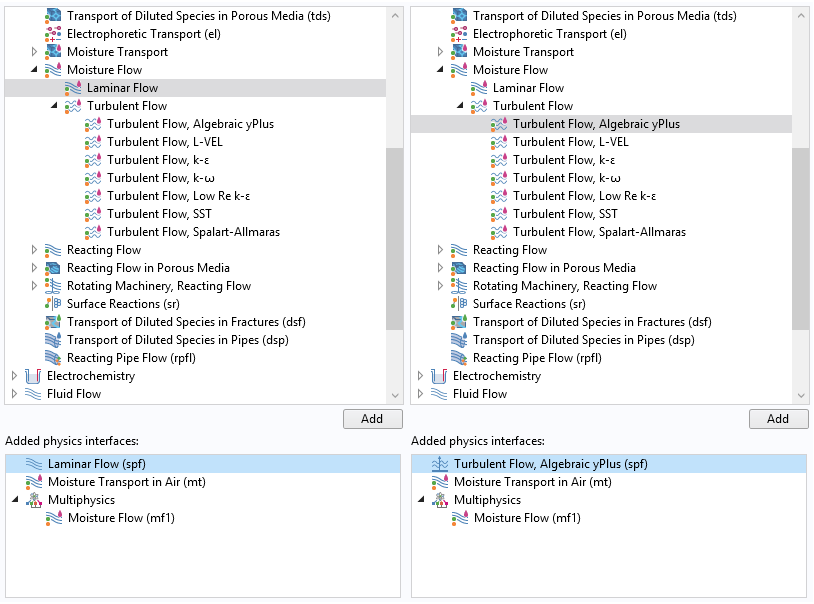The height and width of the screenshot is (604, 814).
Task: Select Reacting Pipe Flow icon in left tree
Action: tap(53, 358)
